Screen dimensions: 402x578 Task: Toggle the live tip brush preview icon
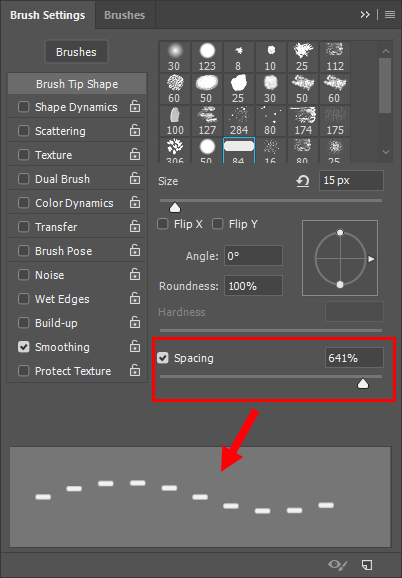pyautogui.click(x=337, y=564)
